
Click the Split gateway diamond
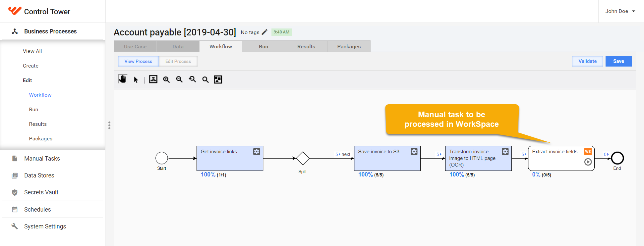[303, 158]
